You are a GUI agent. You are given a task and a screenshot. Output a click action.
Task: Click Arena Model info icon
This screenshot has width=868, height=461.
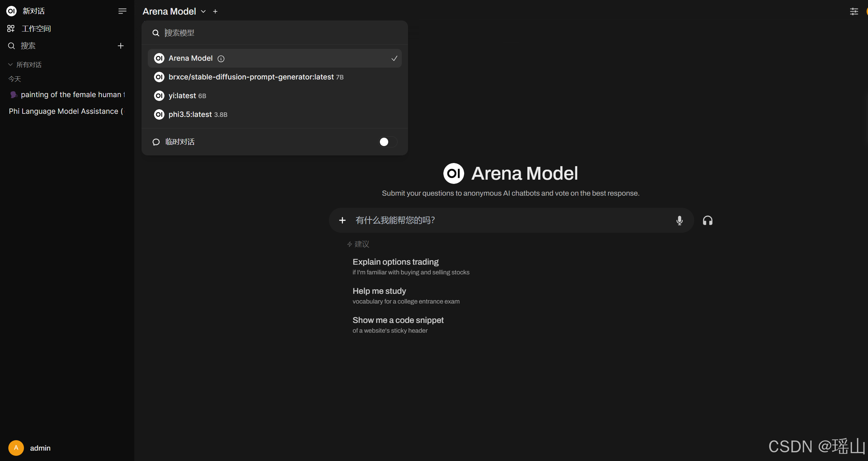pos(221,59)
